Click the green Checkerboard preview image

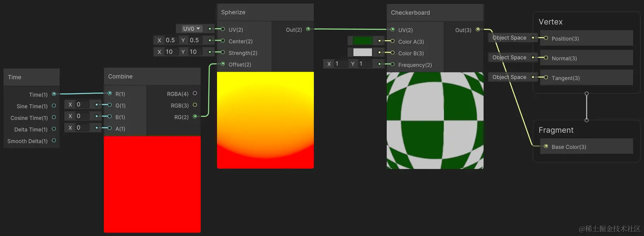(435, 121)
